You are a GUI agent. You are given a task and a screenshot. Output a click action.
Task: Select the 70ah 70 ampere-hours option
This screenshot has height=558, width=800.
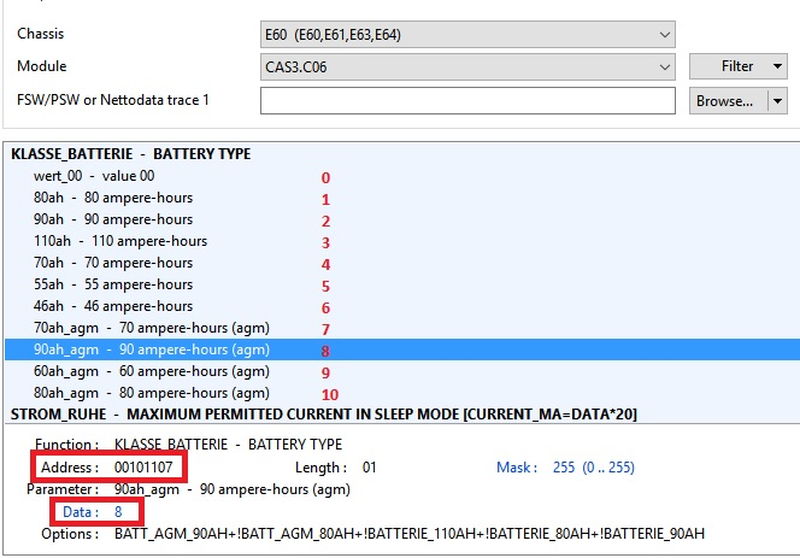[x=113, y=263]
